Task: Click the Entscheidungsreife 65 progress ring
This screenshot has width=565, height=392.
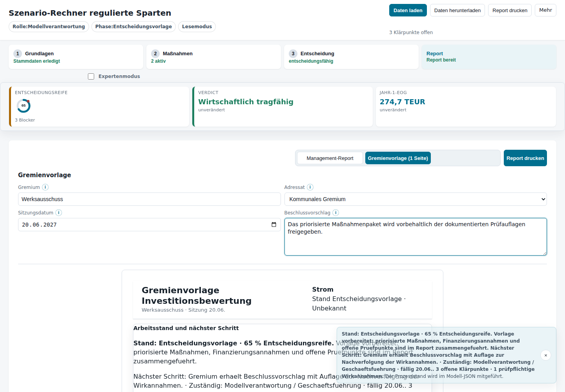Action: (x=24, y=106)
